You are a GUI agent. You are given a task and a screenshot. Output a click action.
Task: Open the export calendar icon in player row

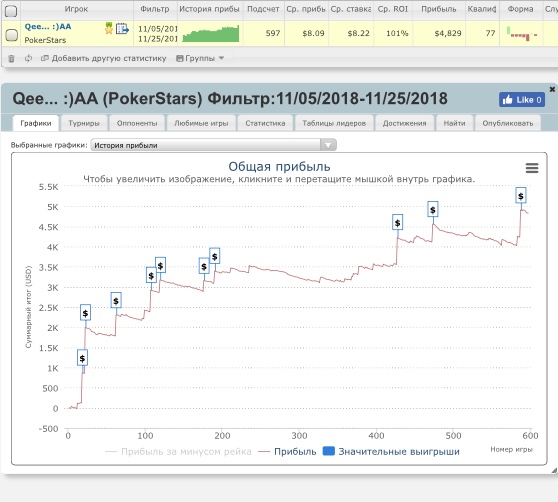coord(122,28)
